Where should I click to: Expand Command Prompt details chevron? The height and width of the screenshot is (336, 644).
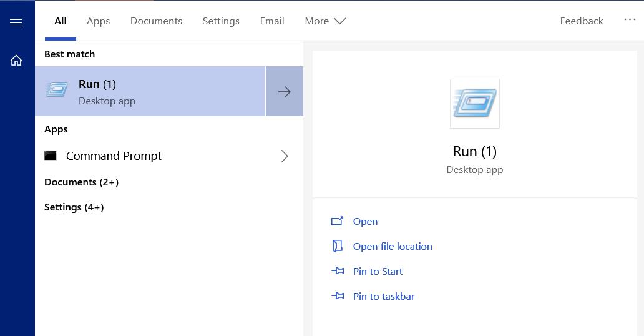point(285,156)
